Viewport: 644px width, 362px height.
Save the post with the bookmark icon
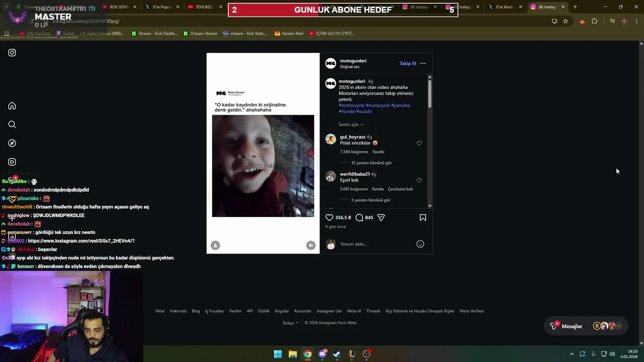(x=423, y=218)
